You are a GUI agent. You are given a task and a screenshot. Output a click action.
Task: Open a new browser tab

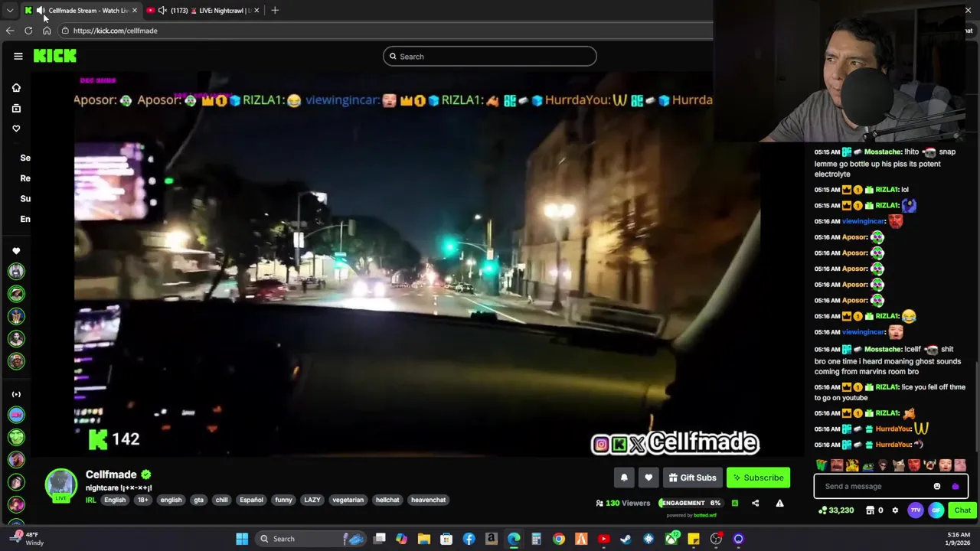(275, 10)
